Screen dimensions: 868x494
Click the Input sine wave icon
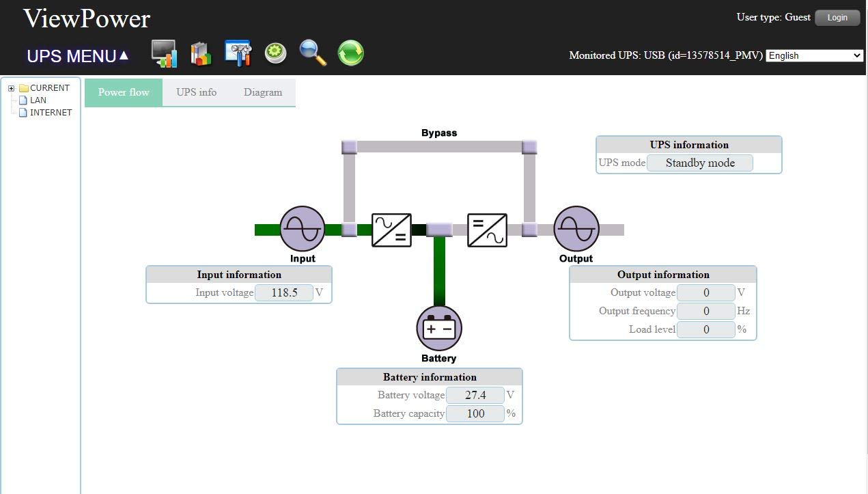pos(302,229)
